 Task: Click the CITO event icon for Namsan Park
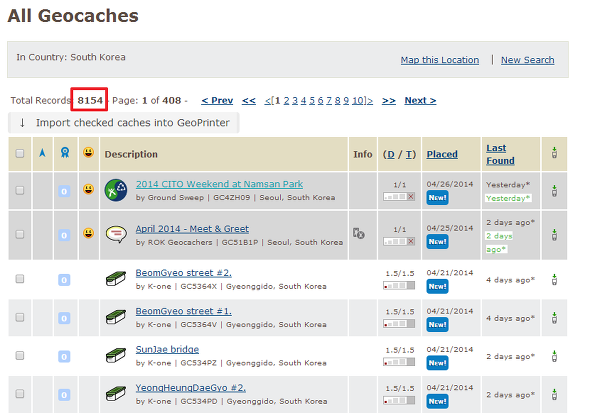116,190
